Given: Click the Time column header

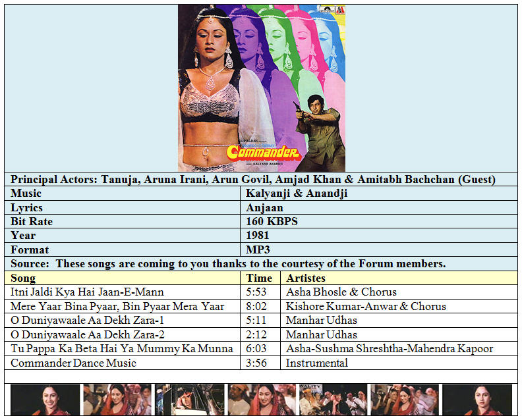Looking at the screenshot, I should point(260,278).
